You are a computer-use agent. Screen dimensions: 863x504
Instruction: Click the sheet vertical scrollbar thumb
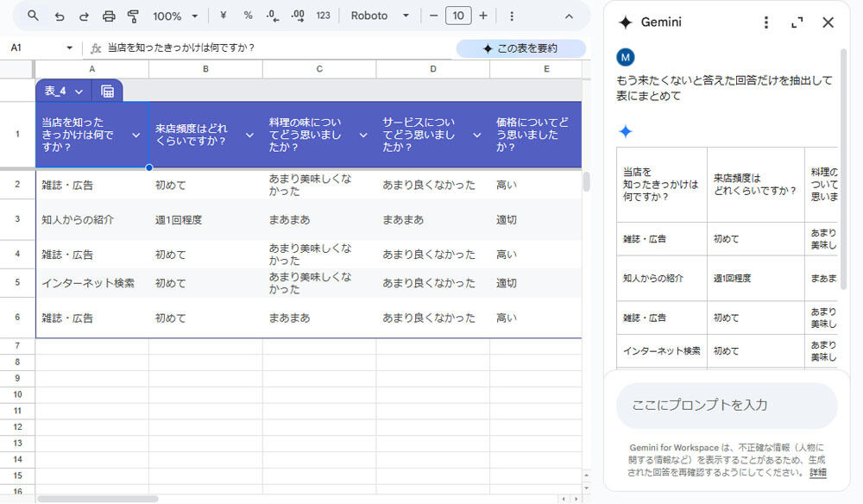pos(586,181)
